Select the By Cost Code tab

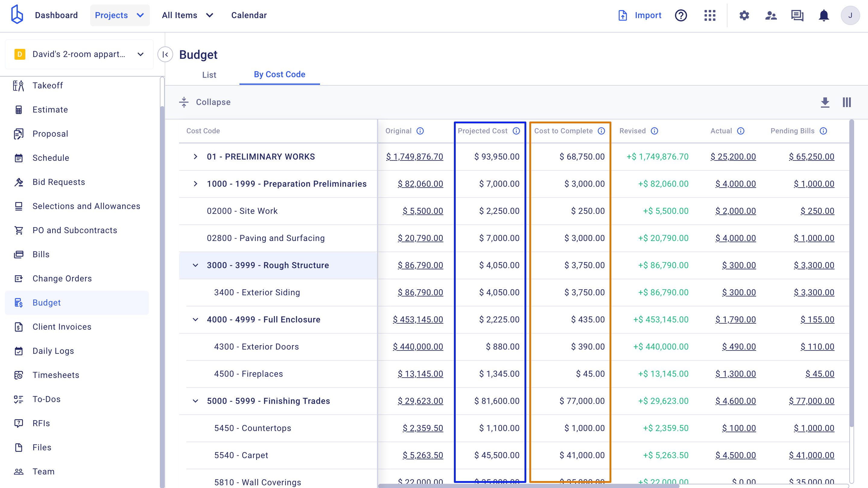click(280, 74)
